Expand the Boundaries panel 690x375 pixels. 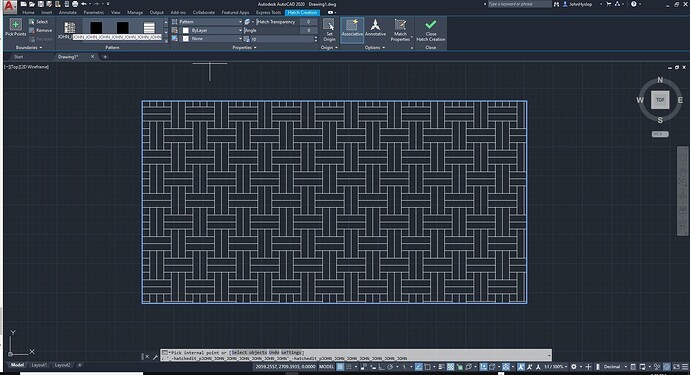tap(29, 47)
